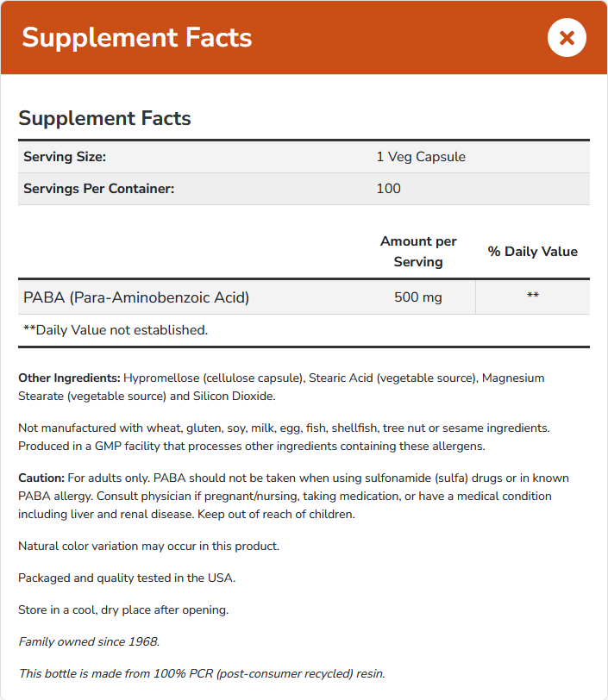Click the Daily Value not established footnote

[x=116, y=329]
